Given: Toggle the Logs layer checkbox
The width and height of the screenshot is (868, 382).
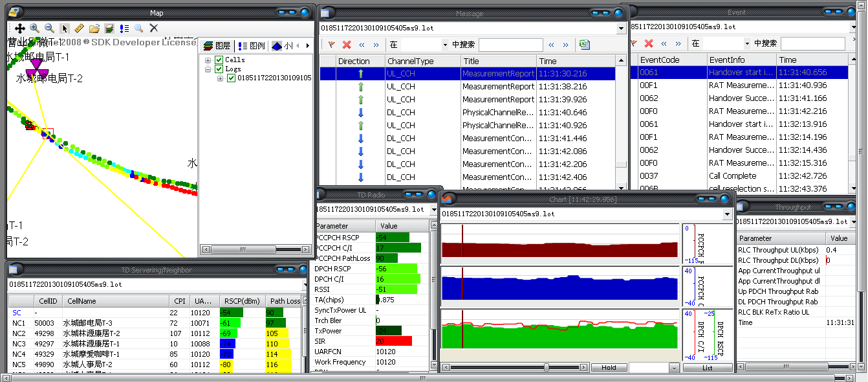Looking at the screenshot, I should (219, 69).
